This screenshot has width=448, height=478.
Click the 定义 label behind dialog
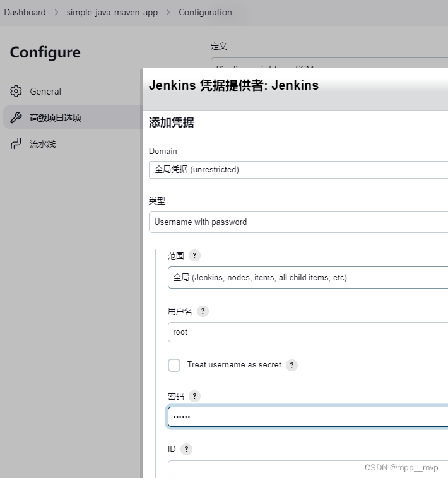click(219, 46)
